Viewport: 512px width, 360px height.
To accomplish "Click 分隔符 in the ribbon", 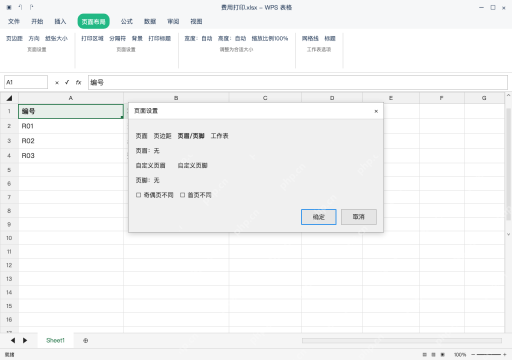I will [x=118, y=38].
